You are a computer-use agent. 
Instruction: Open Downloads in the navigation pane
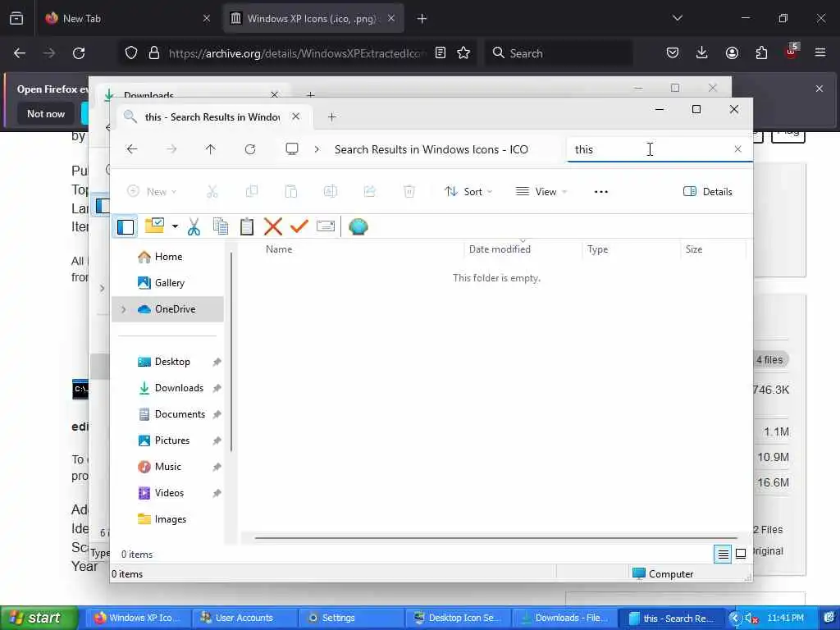point(167,388)
